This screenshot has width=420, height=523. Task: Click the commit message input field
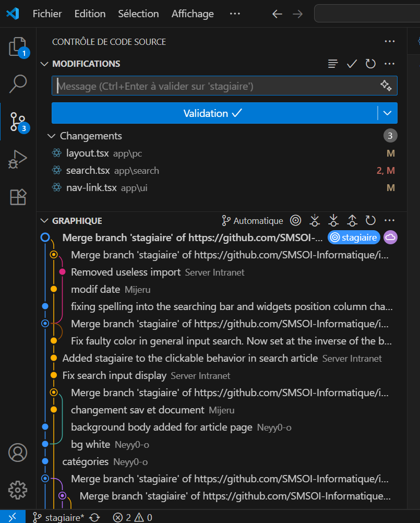tap(214, 86)
